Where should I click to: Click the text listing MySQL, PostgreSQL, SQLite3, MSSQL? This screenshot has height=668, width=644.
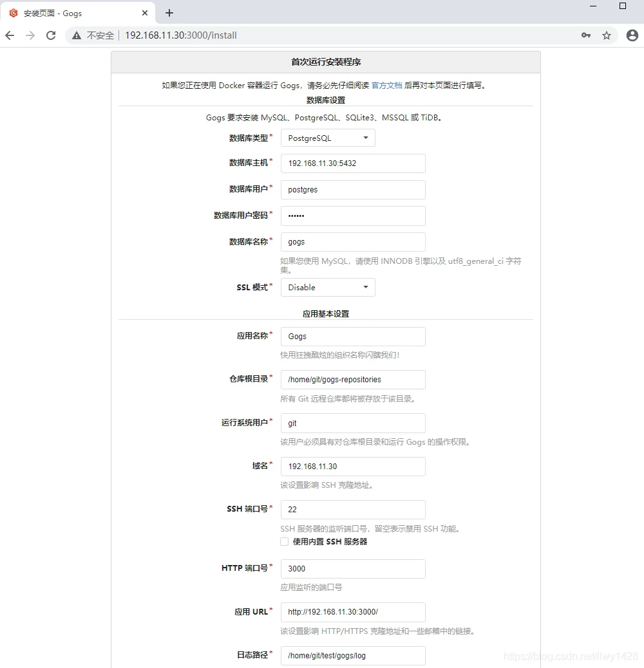(324, 118)
